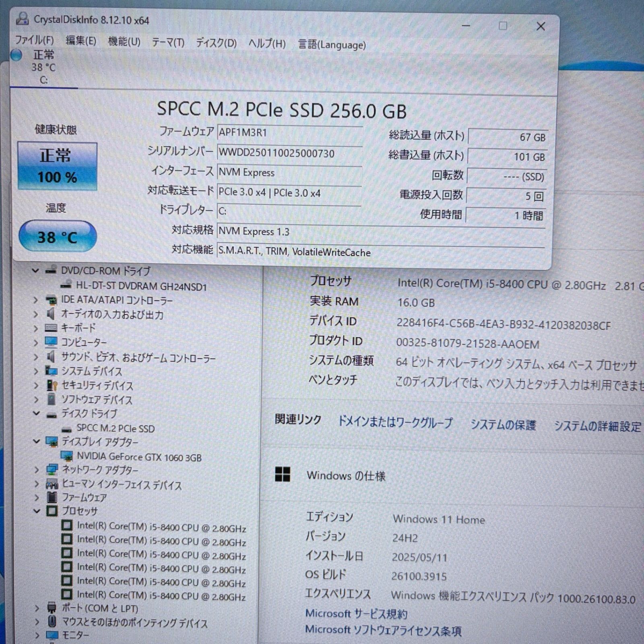Click the disk drive category icon
Image resolution: width=644 pixels, height=644 pixels.
point(52,415)
